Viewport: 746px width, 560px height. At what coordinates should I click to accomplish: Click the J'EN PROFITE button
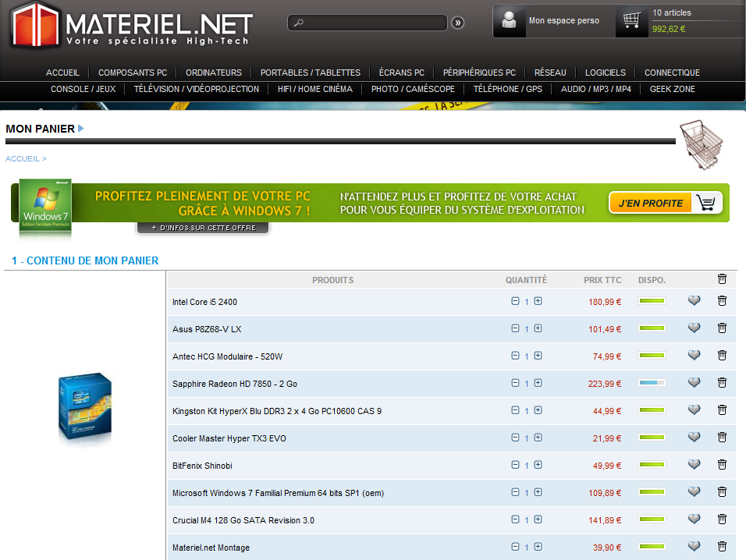tap(650, 203)
